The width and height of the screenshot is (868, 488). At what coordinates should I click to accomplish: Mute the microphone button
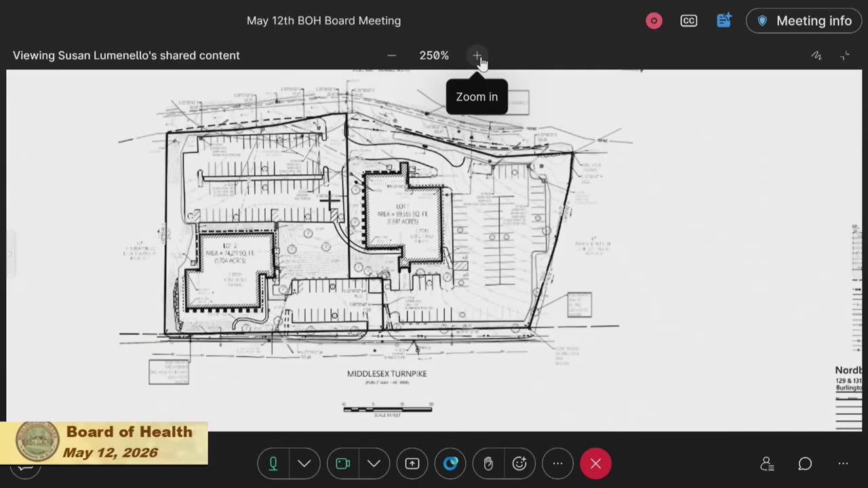[273, 464]
